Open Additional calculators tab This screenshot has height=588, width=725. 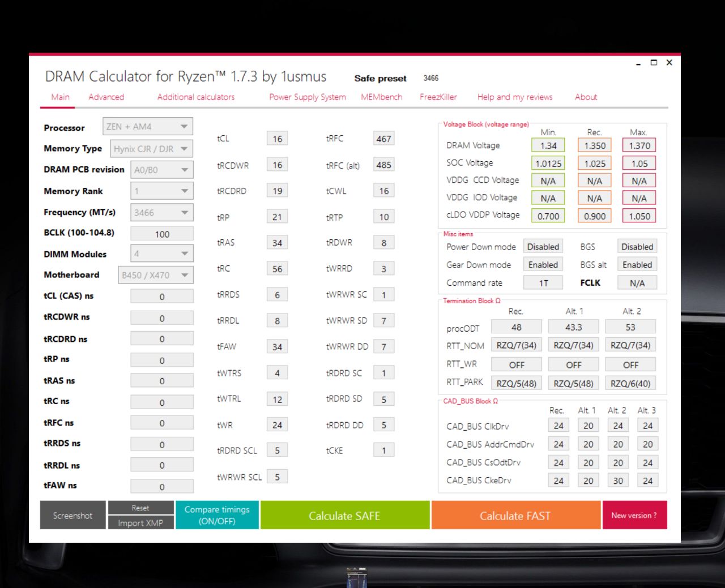(x=196, y=97)
